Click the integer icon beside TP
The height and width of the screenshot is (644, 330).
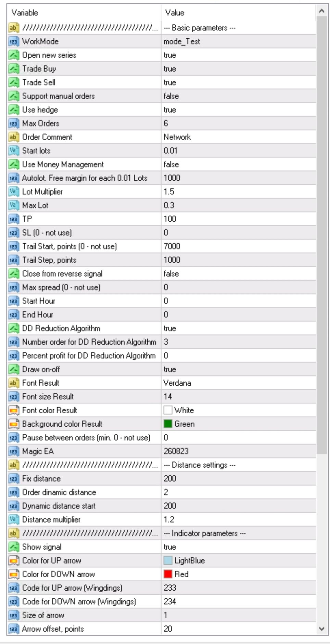(13, 219)
